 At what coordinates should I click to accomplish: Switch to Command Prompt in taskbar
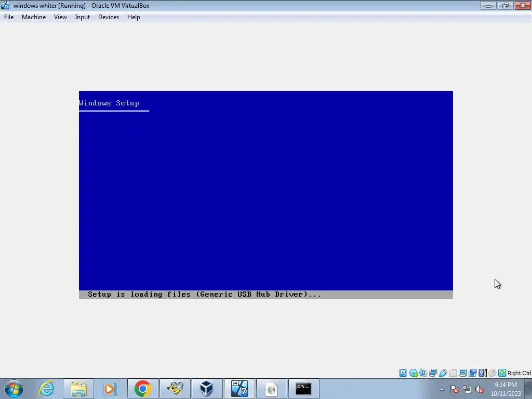point(303,389)
